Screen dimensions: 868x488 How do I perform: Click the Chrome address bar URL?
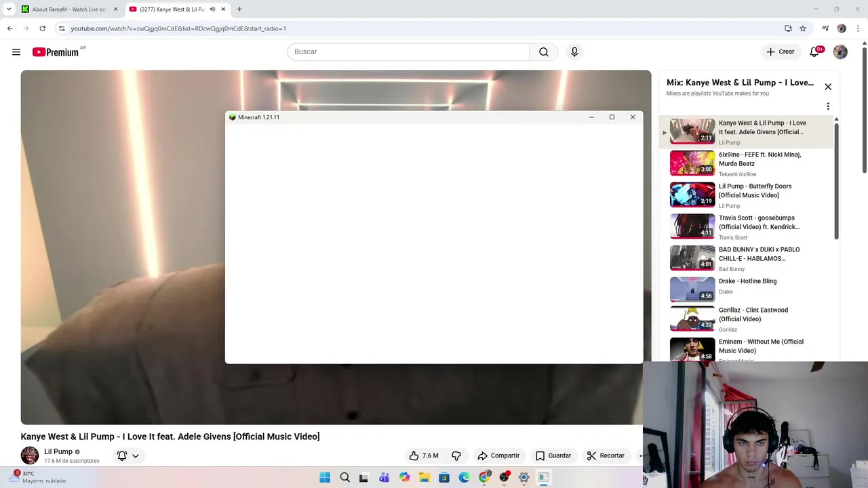tap(178, 28)
